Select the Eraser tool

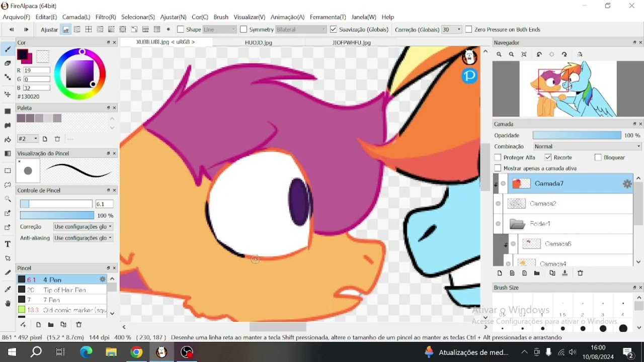(x=8, y=63)
